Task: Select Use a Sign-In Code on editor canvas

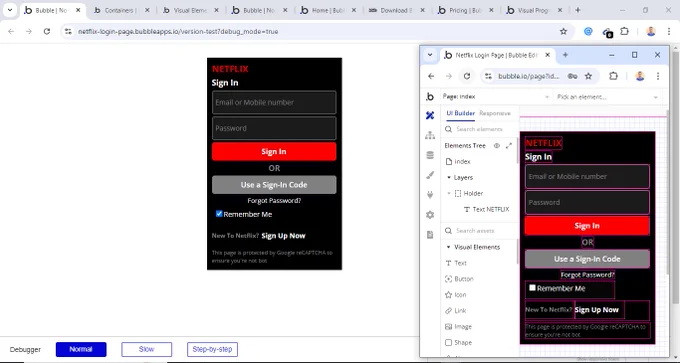Action: (x=587, y=259)
